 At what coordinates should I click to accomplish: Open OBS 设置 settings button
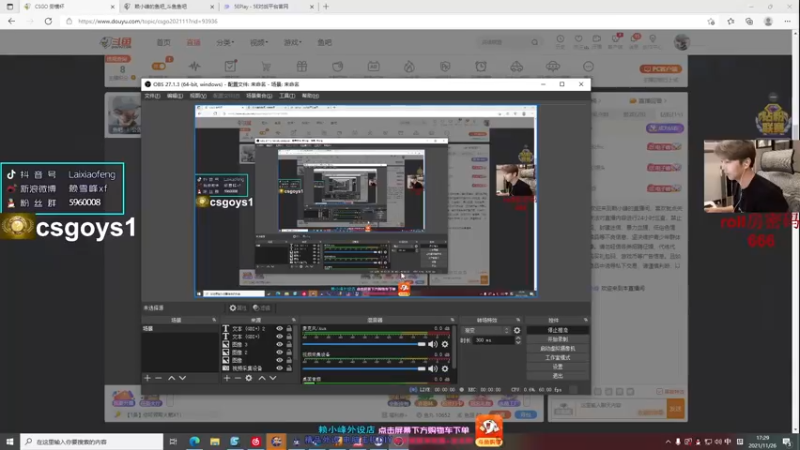(558, 367)
